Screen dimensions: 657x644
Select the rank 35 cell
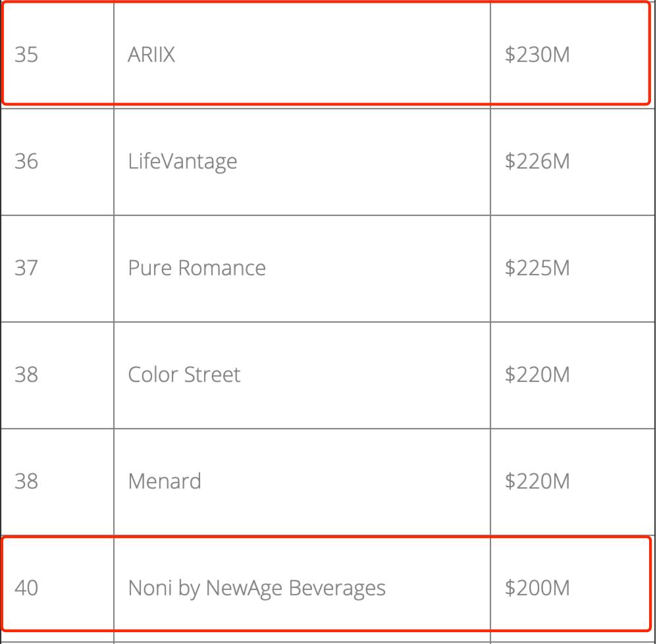(x=26, y=55)
